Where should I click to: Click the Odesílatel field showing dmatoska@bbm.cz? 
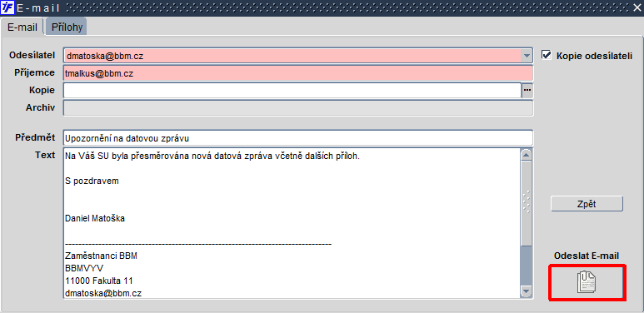coord(292,56)
